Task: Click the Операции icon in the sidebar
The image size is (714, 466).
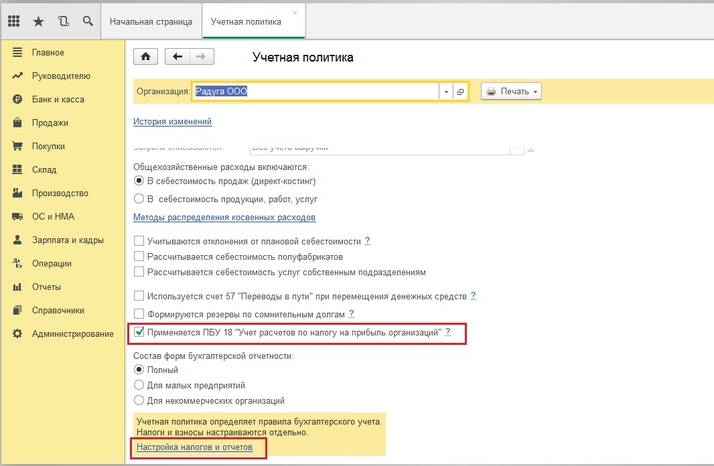Action: 17,263
